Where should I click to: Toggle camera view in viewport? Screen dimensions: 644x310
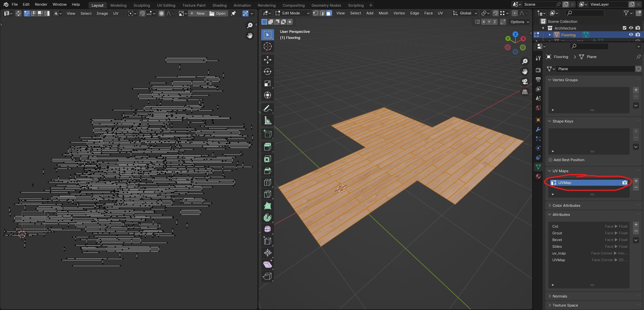click(x=524, y=82)
